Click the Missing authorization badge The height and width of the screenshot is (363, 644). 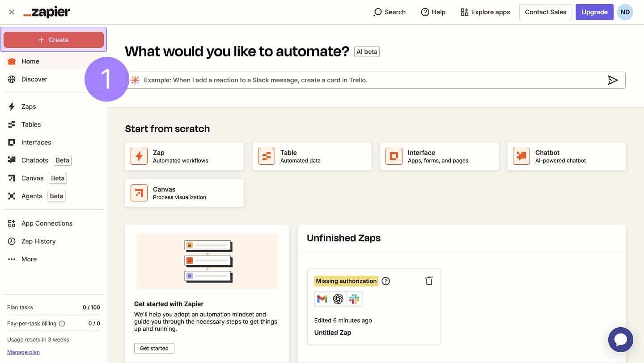pyautogui.click(x=346, y=281)
